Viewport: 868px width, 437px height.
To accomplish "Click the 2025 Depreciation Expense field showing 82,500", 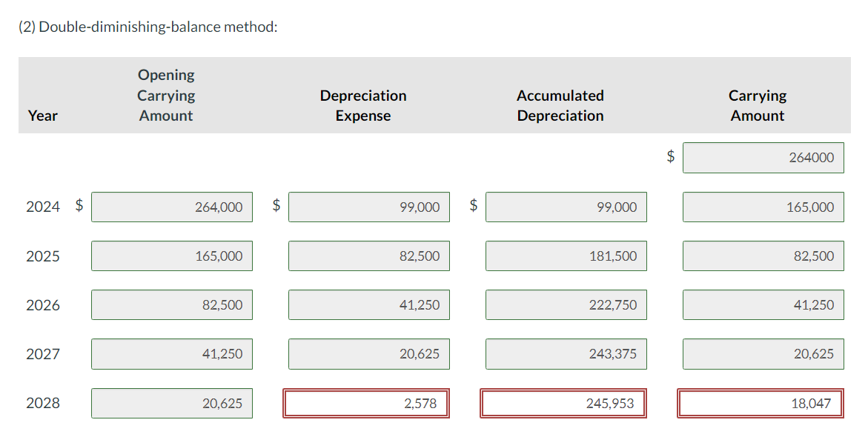I will tap(368, 256).
